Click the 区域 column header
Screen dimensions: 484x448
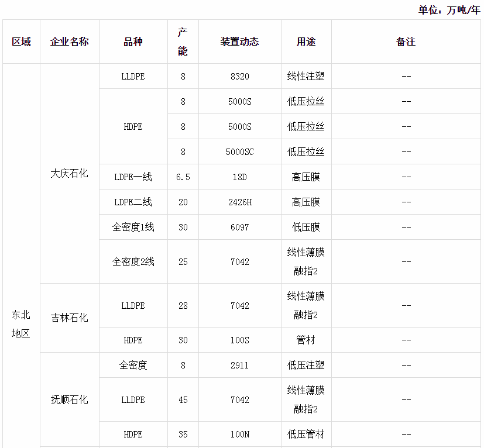[x=21, y=42]
